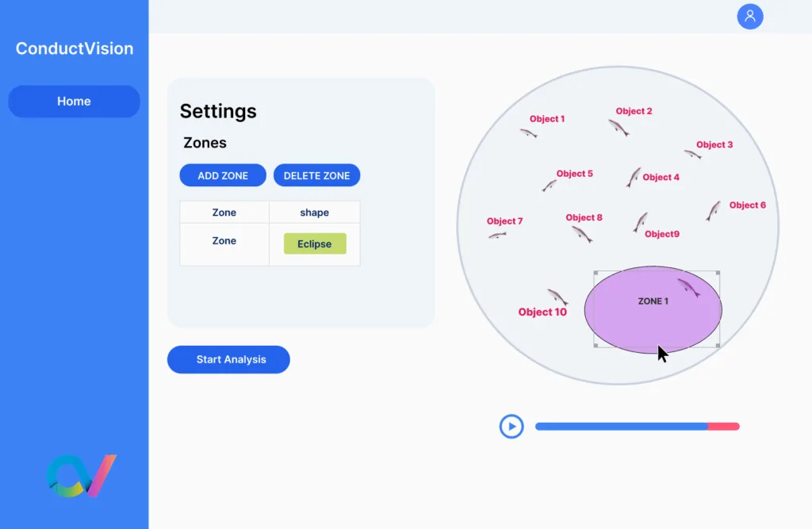Click the ADD ZONE button
Screen dimensions: 812x529
point(223,175)
